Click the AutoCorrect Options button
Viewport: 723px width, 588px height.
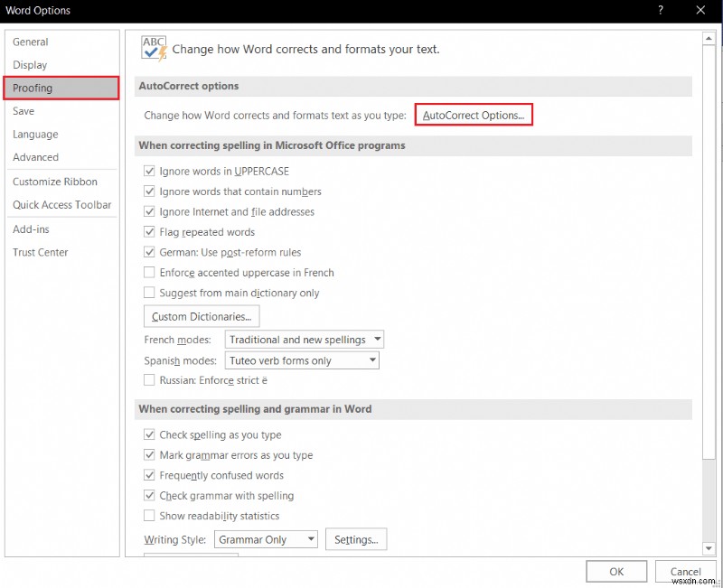(x=473, y=115)
